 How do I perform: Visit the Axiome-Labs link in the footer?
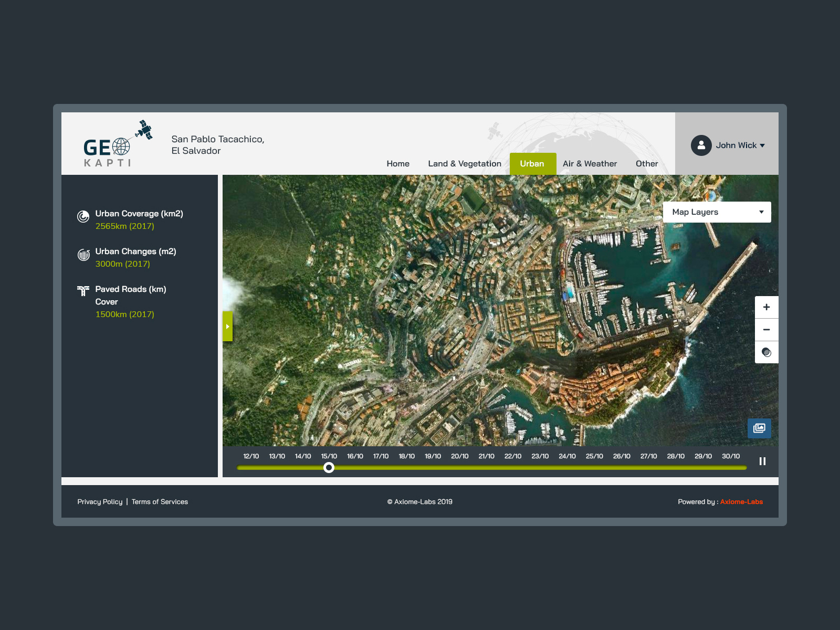pyautogui.click(x=741, y=501)
